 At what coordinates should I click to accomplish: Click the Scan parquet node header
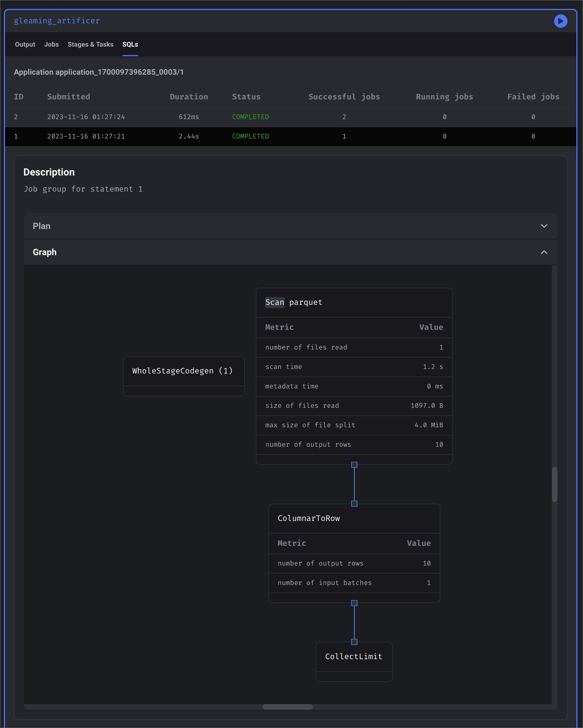tap(354, 303)
